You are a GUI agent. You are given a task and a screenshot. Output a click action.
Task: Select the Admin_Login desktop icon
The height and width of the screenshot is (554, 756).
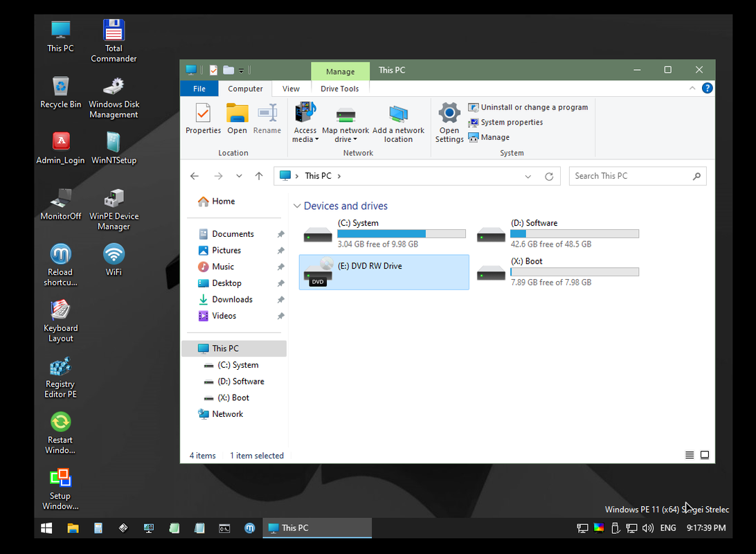tap(61, 148)
